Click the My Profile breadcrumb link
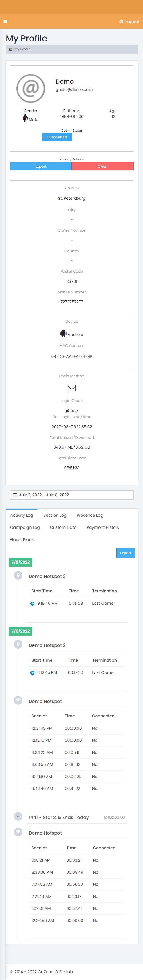Screen dimensions: 143x980 click(x=22, y=49)
